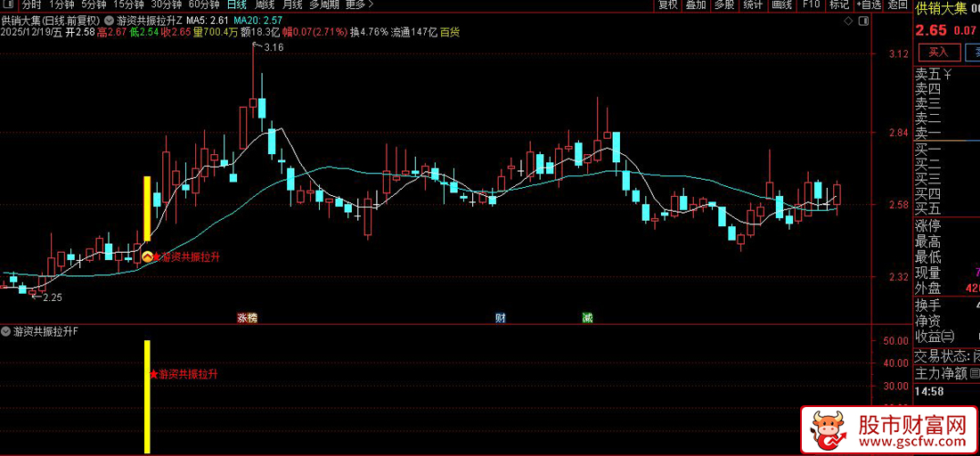
Task: Switch to 5分钟 period
Action: [x=94, y=4]
